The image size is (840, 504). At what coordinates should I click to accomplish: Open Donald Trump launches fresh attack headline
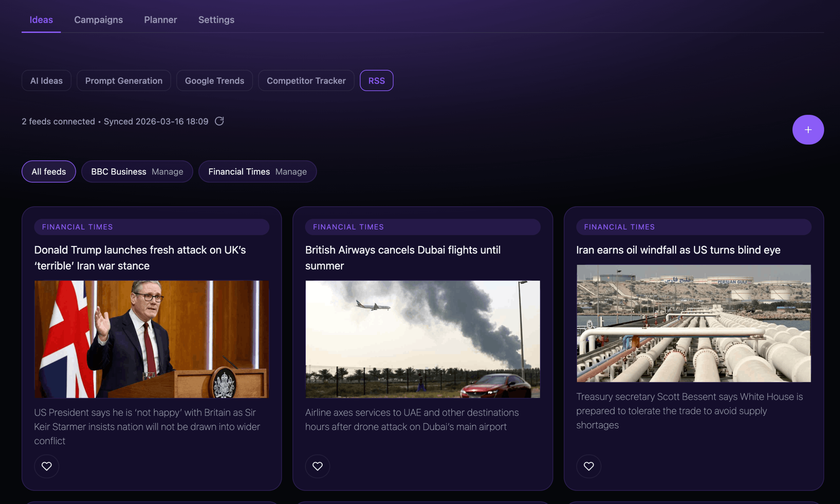coord(140,258)
